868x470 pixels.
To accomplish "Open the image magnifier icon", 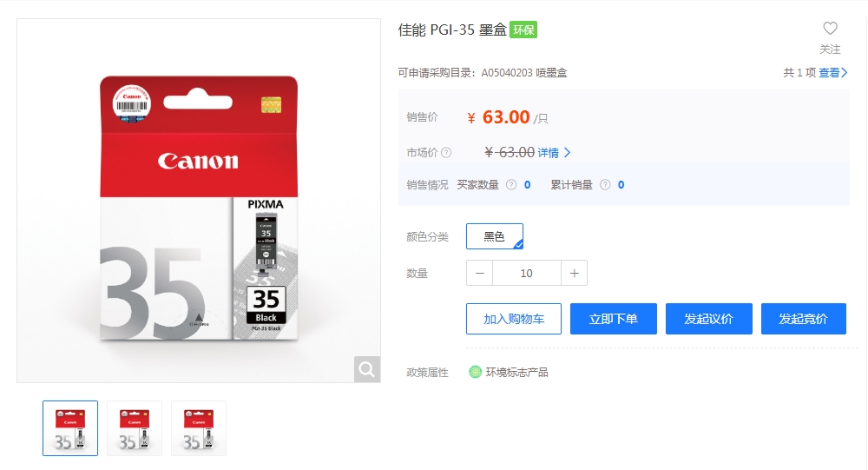I will pyautogui.click(x=366, y=369).
